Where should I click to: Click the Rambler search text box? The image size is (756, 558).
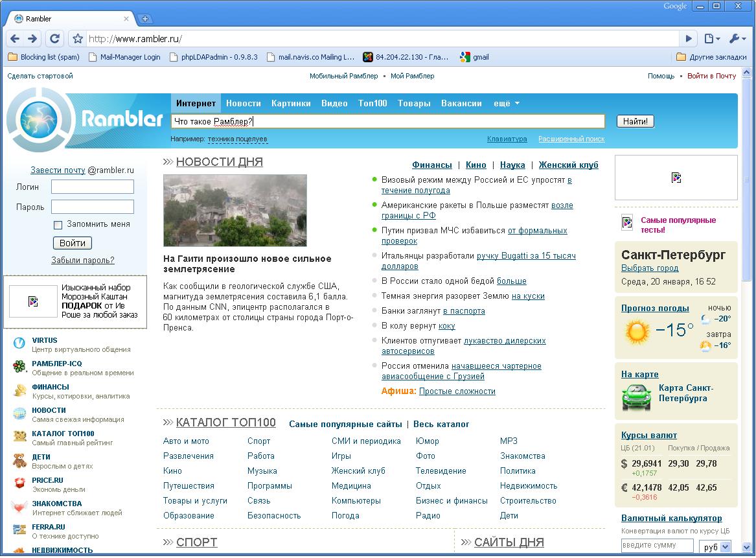pyautogui.click(x=387, y=121)
